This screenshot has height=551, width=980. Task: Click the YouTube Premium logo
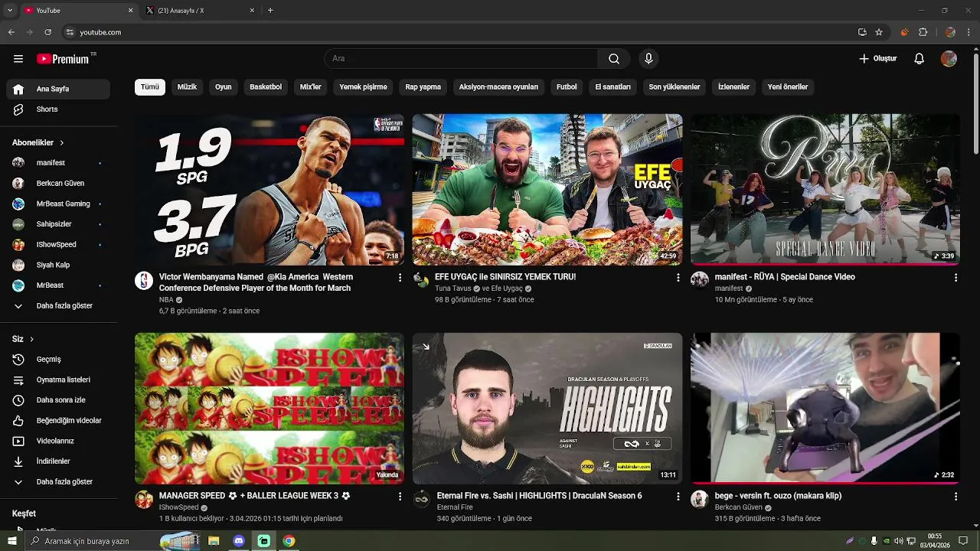(x=63, y=59)
